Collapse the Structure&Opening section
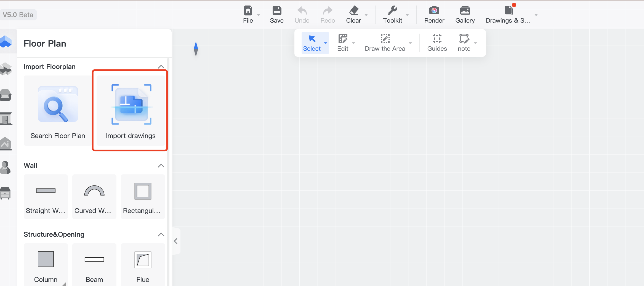The image size is (644, 286). (161, 234)
